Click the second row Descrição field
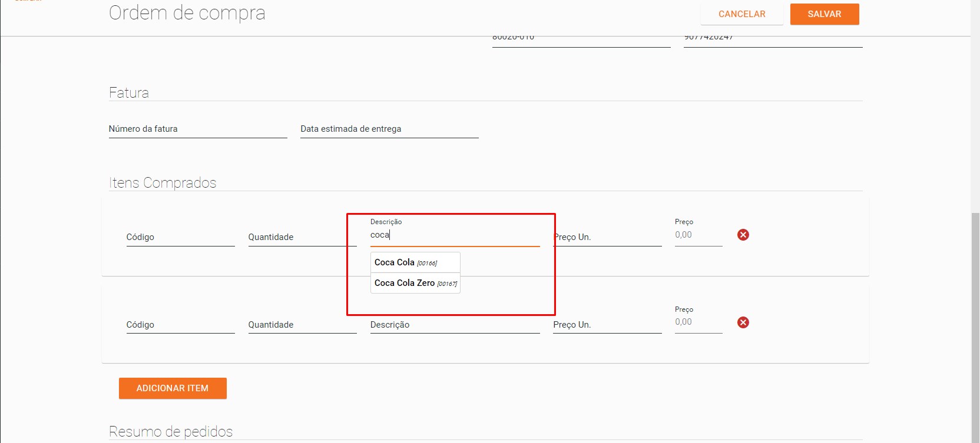 point(455,325)
